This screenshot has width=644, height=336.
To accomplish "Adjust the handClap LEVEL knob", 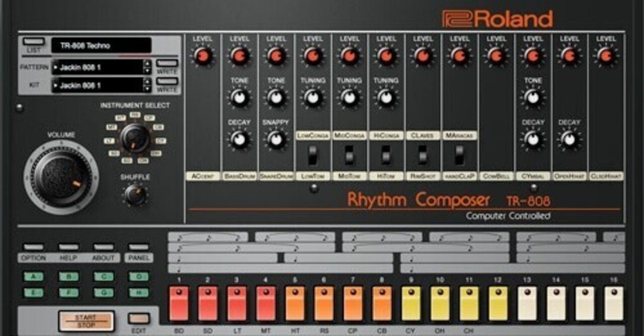I will tap(459, 56).
